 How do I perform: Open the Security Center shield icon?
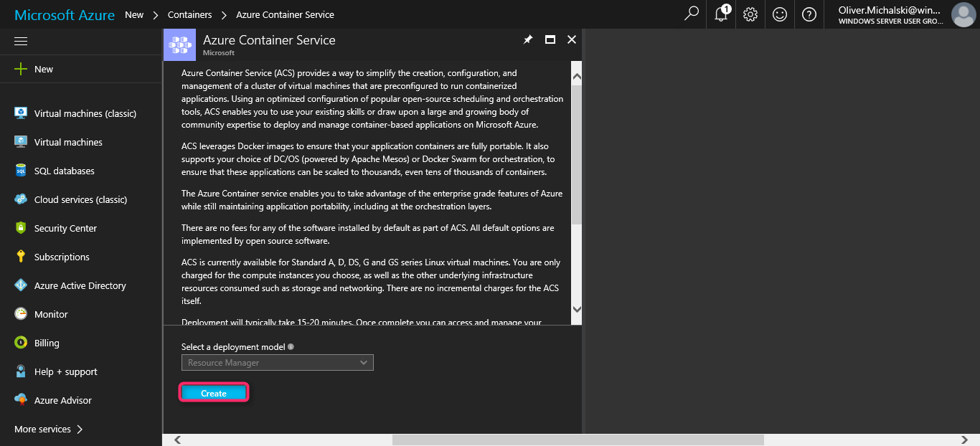point(21,228)
